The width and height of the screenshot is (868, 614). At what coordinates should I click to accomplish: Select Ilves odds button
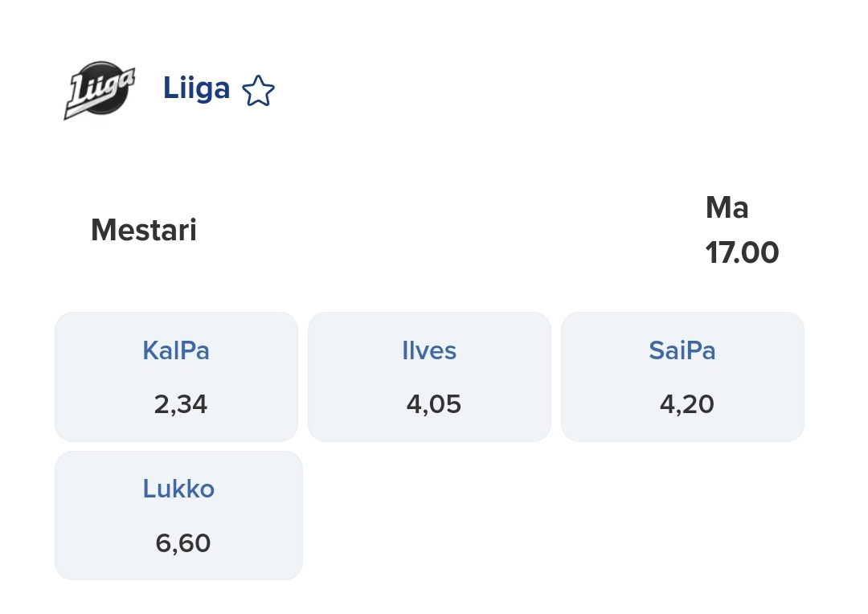429,376
